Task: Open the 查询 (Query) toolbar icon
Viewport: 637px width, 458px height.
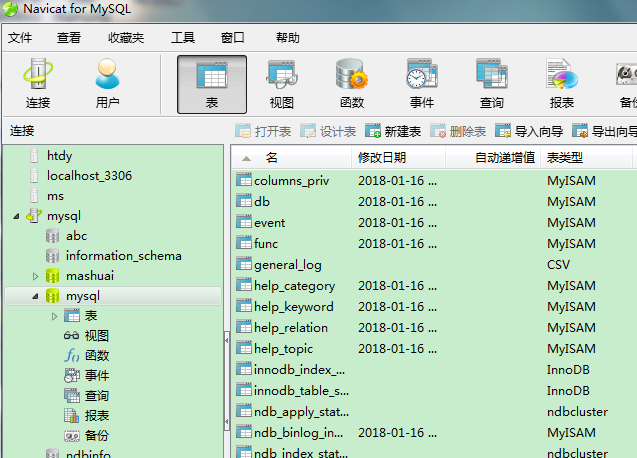Action: tap(492, 84)
